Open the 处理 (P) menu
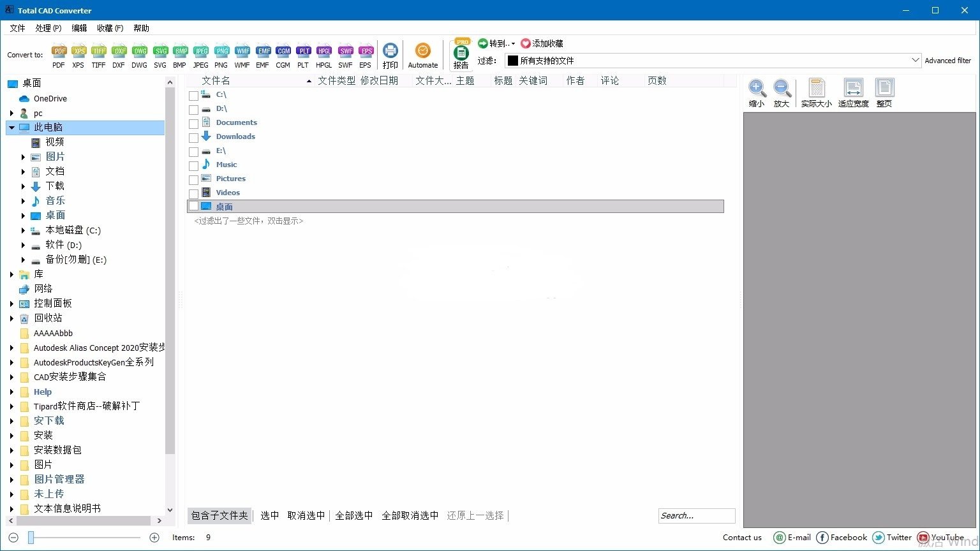The height and width of the screenshot is (551, 980). tap(48, 28)
